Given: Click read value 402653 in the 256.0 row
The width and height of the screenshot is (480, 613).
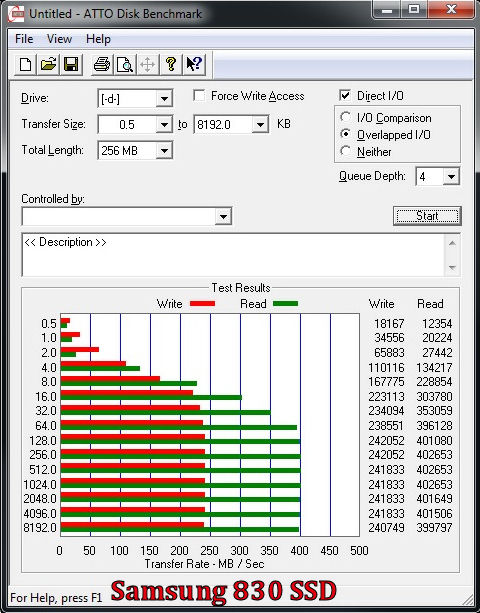Looking at the screenshot, I should (434, 455).
